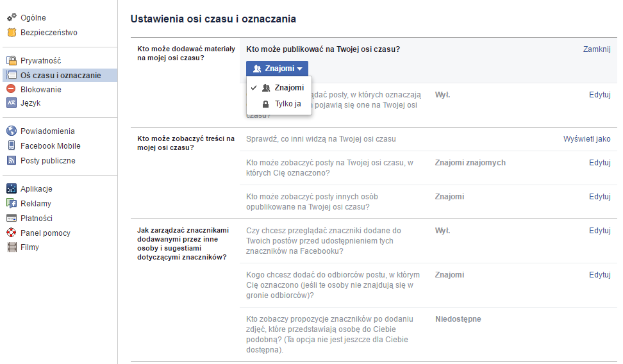Select Filmy in the sidebar
The height and width of the screenshot is (364, 623).
coord(29,247)
